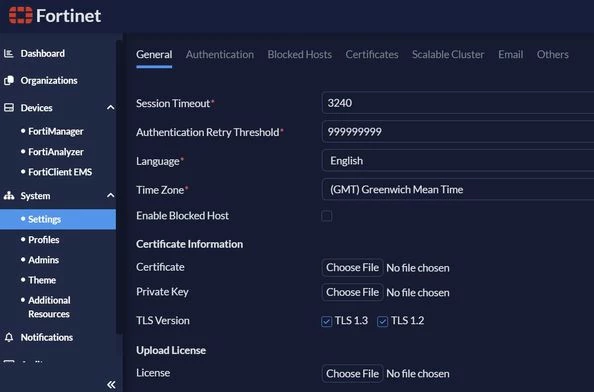Screen dimensions: 594x392
Task: Open FortiClient EMS under Devices
Action: point(60,172)
